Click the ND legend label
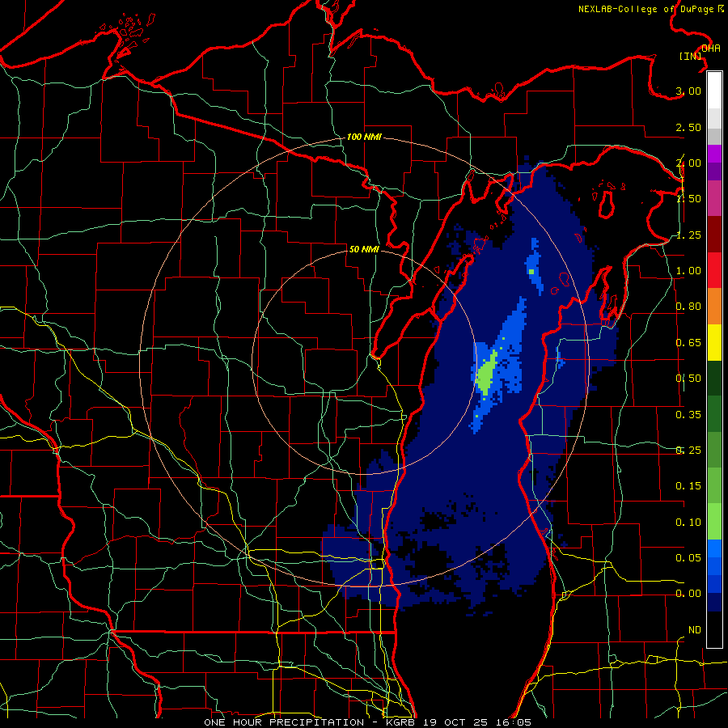 [695, 630]
